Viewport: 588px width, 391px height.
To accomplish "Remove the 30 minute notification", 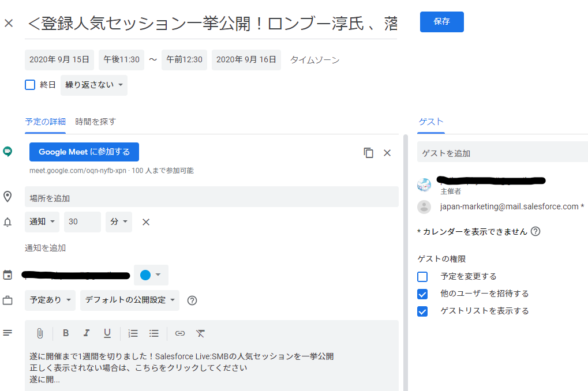I will (x=146, y=222).
